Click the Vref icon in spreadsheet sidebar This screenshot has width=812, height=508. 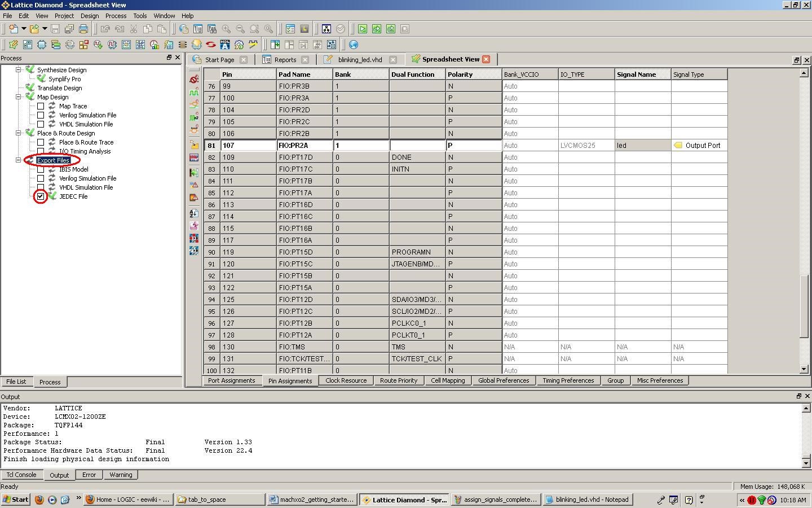194,158
